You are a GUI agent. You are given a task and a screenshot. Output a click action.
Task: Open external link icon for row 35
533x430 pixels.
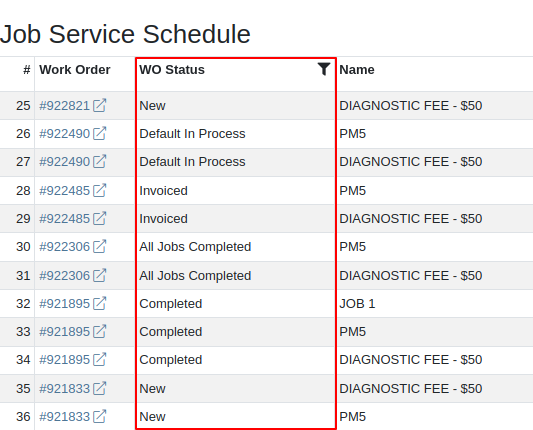tap(100, 389)
